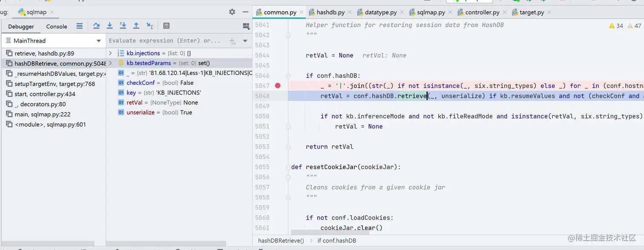Select frame start, controller.py:434

click(x=53, y=94)
